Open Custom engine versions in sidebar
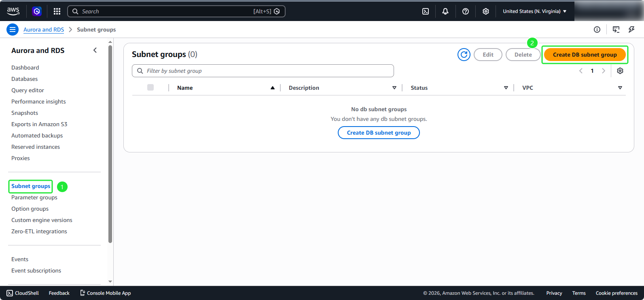The image size is (644, 300). click(x=42, y=220)
